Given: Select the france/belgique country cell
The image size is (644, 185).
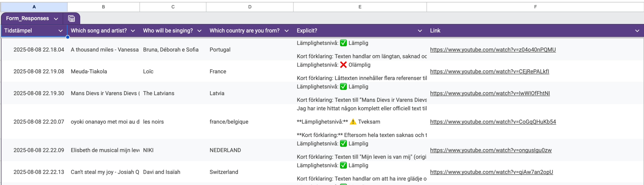Looking at the screenshot, I should click(250, 122).
